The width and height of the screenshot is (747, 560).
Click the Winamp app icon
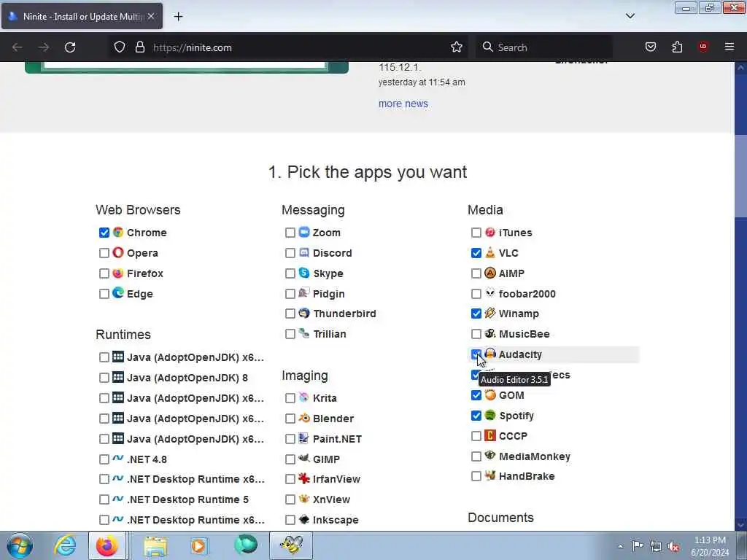[490, 314]
